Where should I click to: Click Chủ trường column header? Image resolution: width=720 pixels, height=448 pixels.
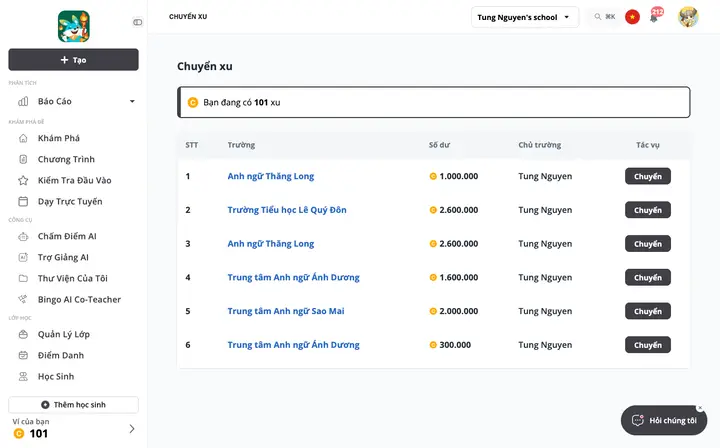click(540, 145)
